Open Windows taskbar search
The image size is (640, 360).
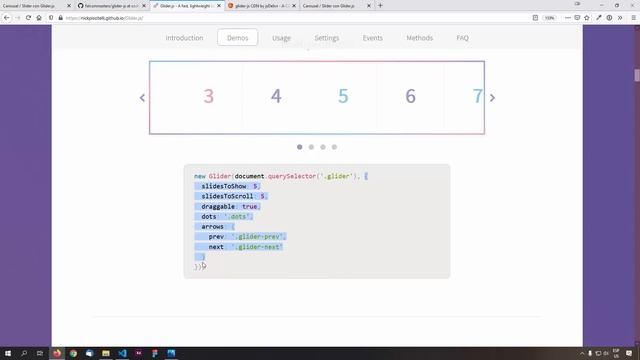(24, 353)
